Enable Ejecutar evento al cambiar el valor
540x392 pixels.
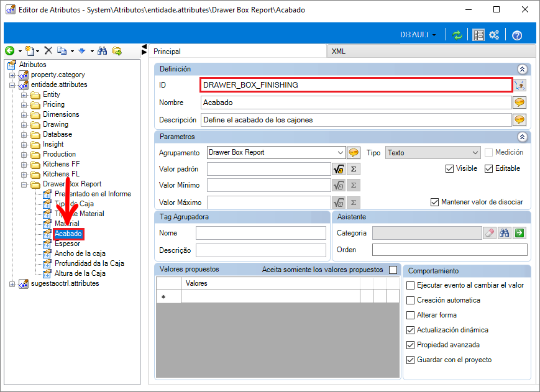(x=410, y=285)
